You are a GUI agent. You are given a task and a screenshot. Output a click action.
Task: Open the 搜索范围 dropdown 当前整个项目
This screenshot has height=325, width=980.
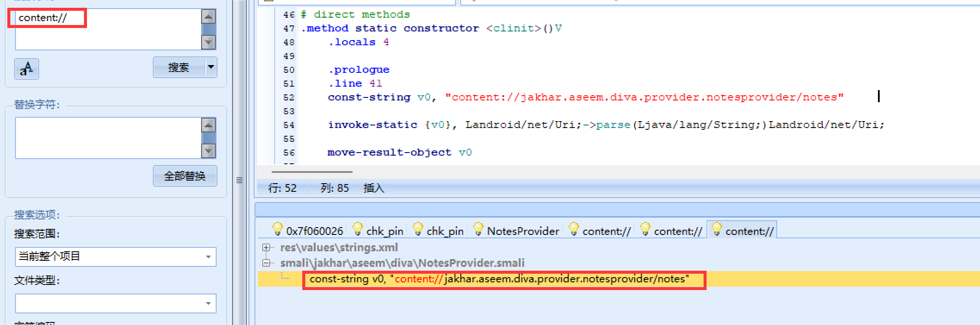click(115, 256)
